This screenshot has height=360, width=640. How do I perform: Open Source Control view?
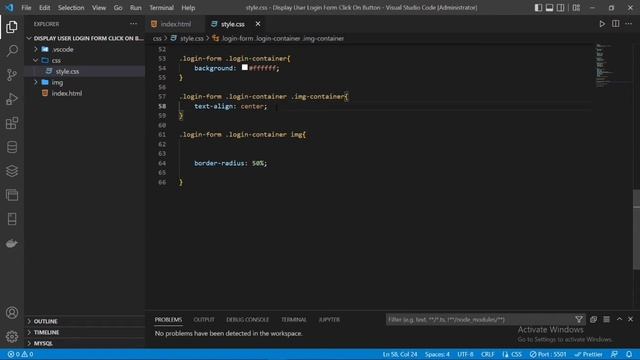(x=12, y=75)
